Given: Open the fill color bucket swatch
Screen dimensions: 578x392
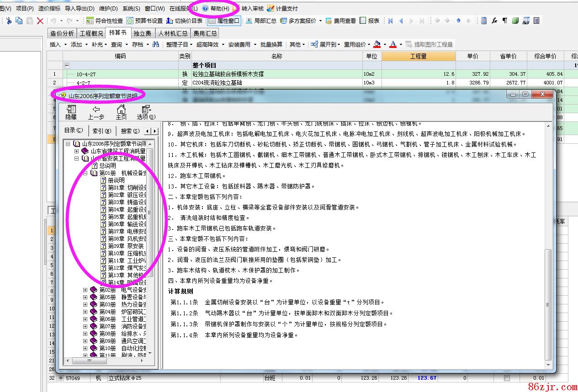Looking at the screenshot, I should (377, 44).
